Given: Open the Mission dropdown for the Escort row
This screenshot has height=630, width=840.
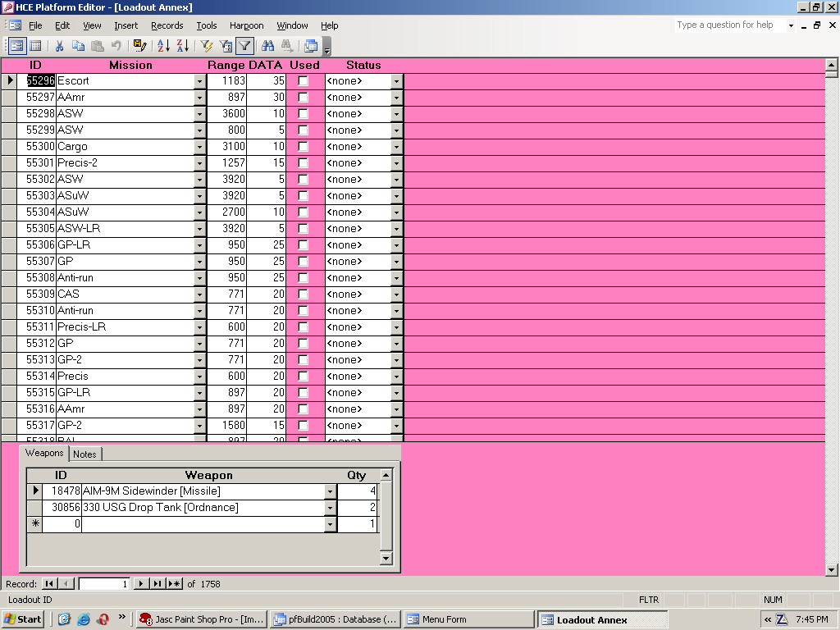Looking at the screenshot, I should 199,81.
